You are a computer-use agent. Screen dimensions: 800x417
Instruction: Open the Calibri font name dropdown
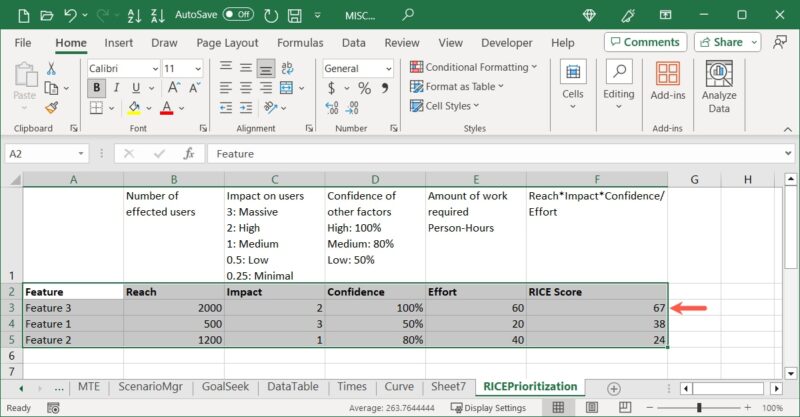(x=156, y=68)
